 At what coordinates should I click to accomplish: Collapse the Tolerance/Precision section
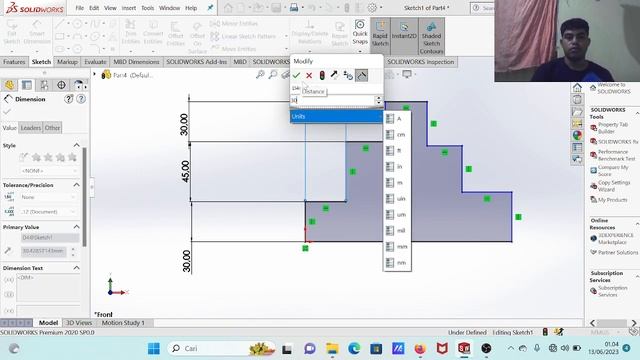(77, 185)
